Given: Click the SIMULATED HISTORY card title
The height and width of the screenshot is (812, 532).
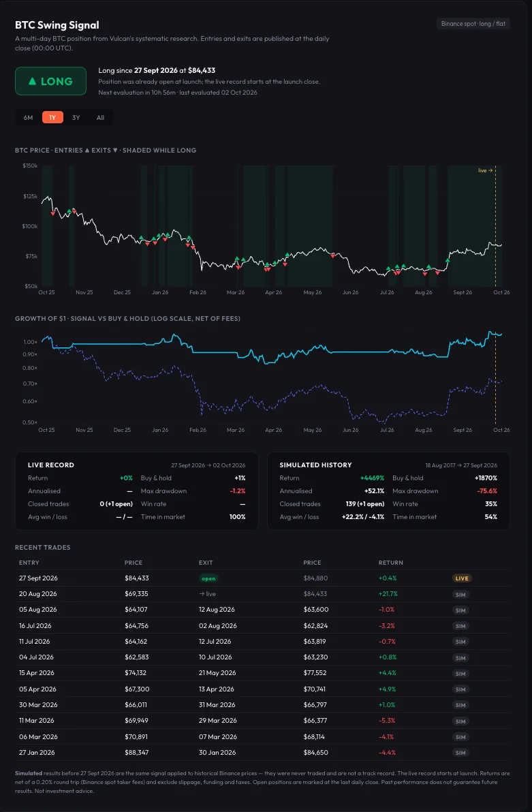Looking at the screenshot, I should pos(315,465).
